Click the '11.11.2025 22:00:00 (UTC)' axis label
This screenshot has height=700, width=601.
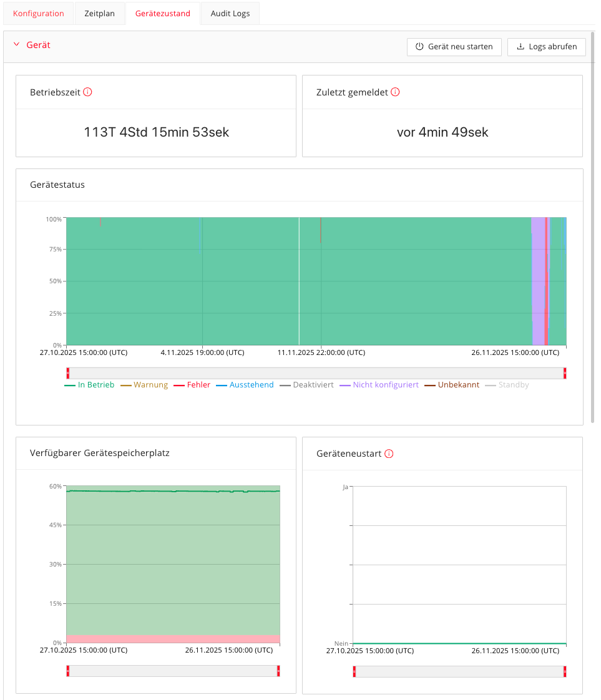pos(321,352)
